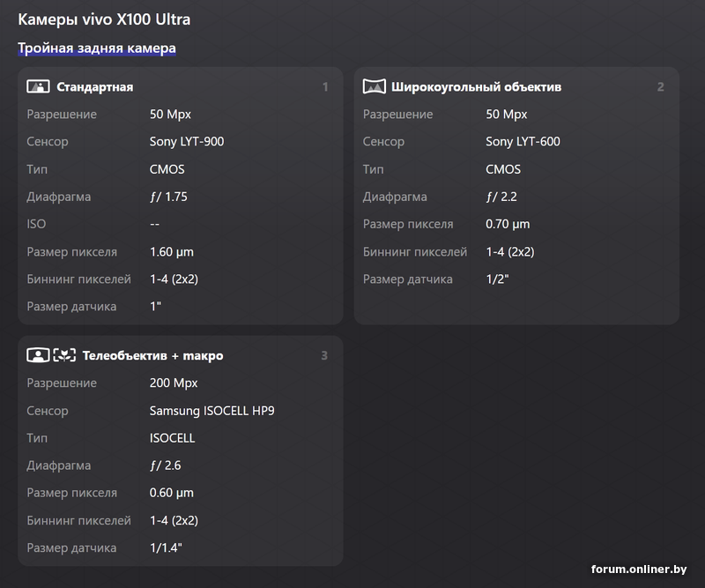Click the 200 Mpx resolution value
Viewport: 705px width, 588px height.
(x=174, y=383)
